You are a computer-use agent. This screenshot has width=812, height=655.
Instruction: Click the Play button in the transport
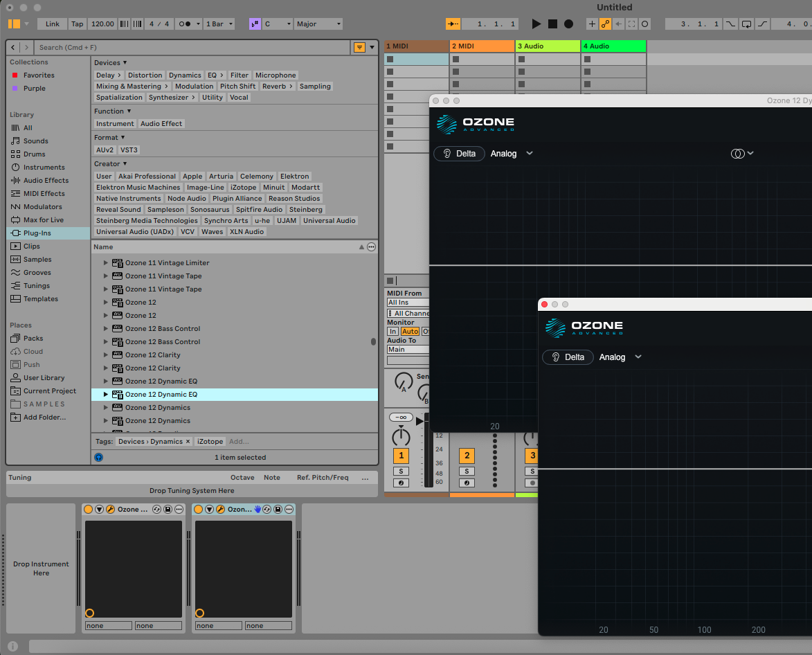[x=536, y=24]
